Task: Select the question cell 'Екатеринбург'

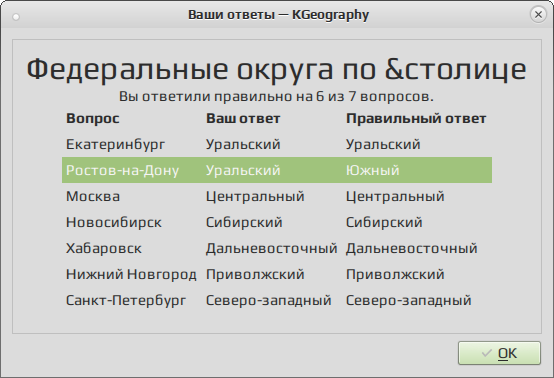Action: click(116, 144)
